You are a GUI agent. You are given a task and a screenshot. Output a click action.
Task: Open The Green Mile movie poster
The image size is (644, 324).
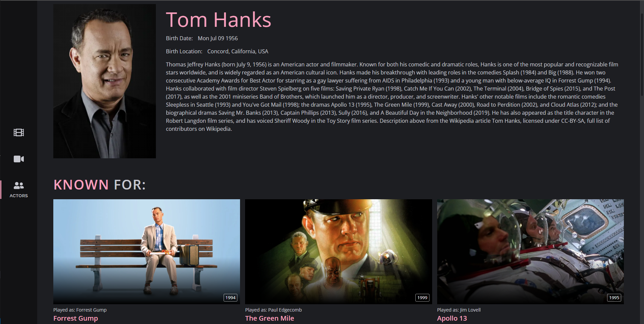[339, 252]
